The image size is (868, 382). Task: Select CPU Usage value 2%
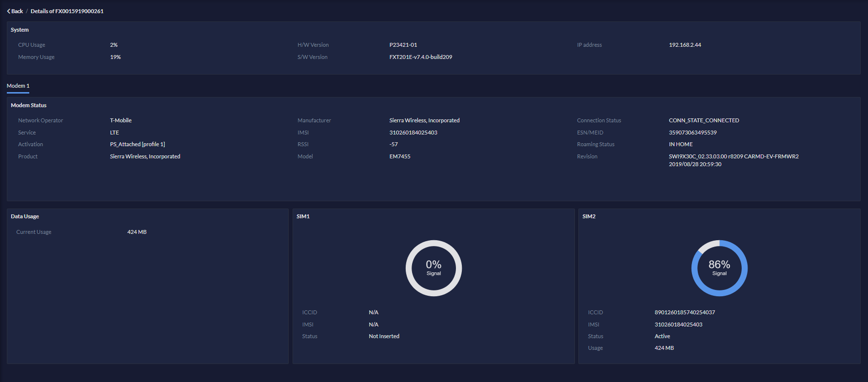pos(114,45)
